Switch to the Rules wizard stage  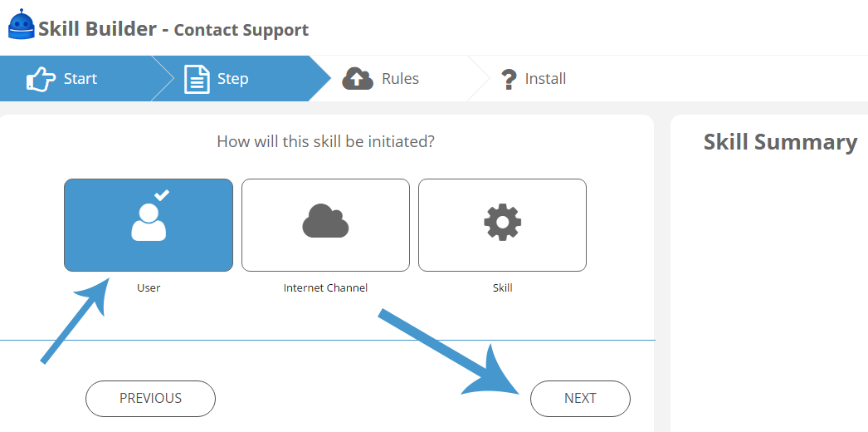400,79
